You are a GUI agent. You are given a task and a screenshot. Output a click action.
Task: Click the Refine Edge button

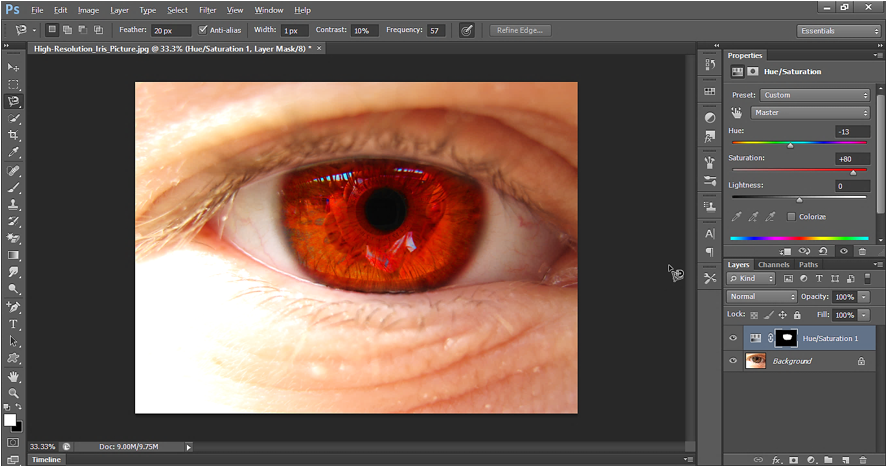tap(521, 30)
